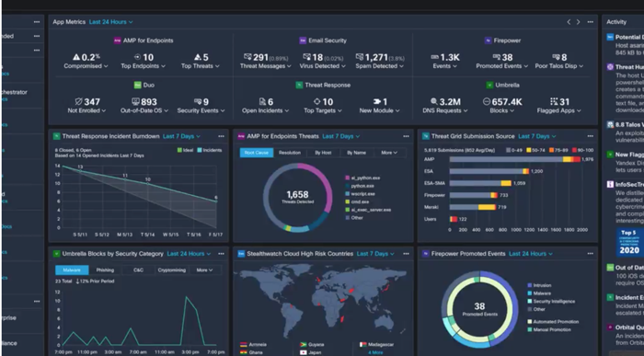Toggle Malware in Firepower events legend
The image size is (644, 356).
[539, 293]
